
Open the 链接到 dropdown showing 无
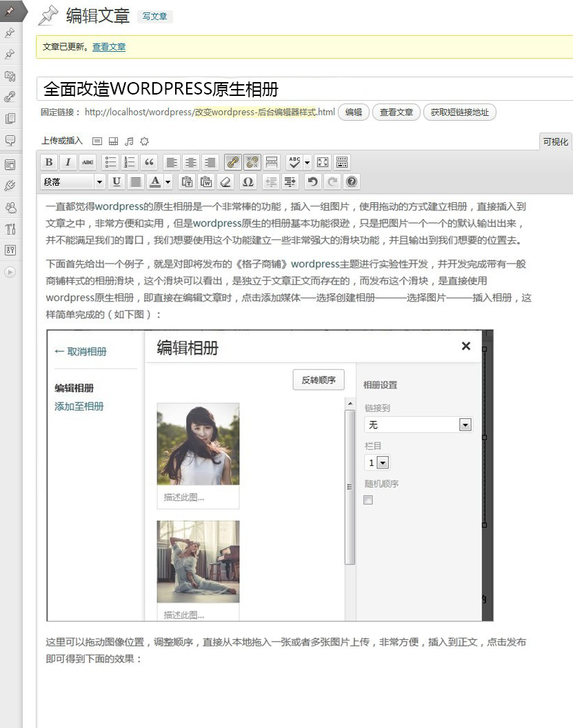coord(419,424)
